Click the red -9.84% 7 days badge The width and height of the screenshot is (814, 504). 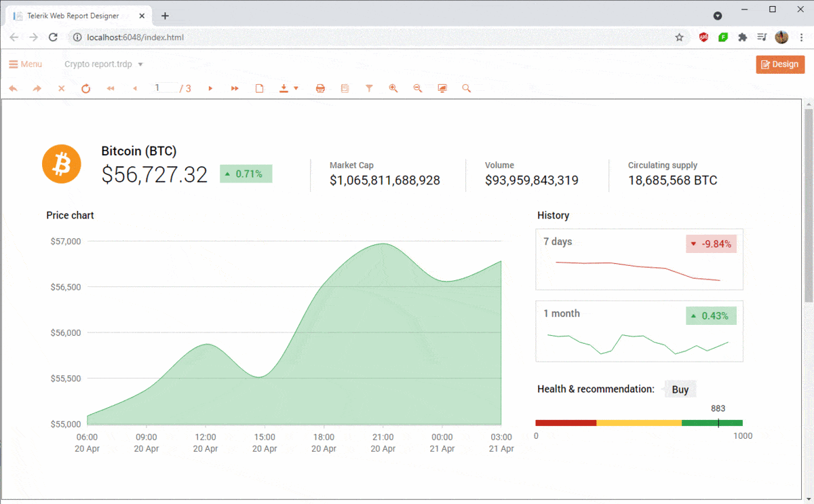coord(711,244)
